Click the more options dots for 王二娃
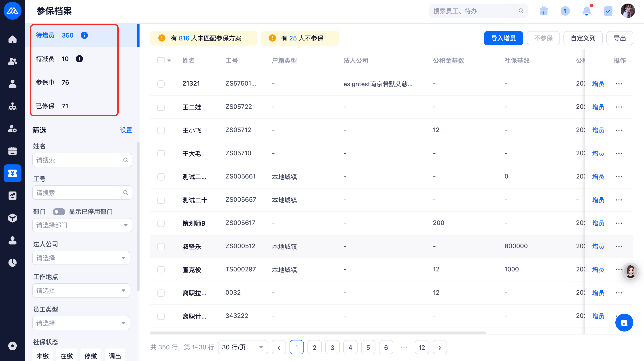This screenshot has width=644, height=361. pos(619,107)
